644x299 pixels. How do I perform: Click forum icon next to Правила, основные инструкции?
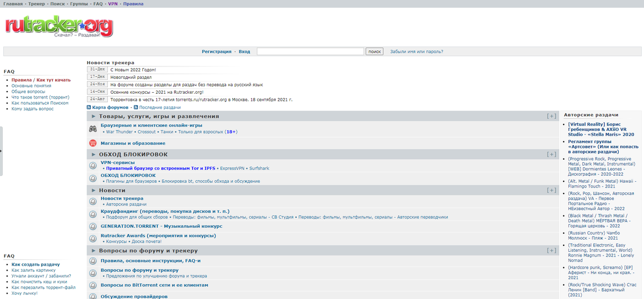[93, 261]
